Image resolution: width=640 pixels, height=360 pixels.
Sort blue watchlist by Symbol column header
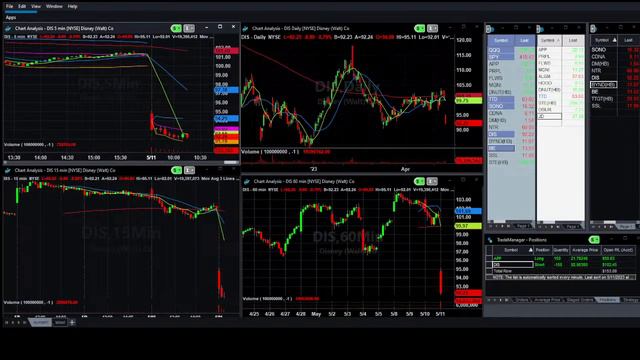[501, 40]
